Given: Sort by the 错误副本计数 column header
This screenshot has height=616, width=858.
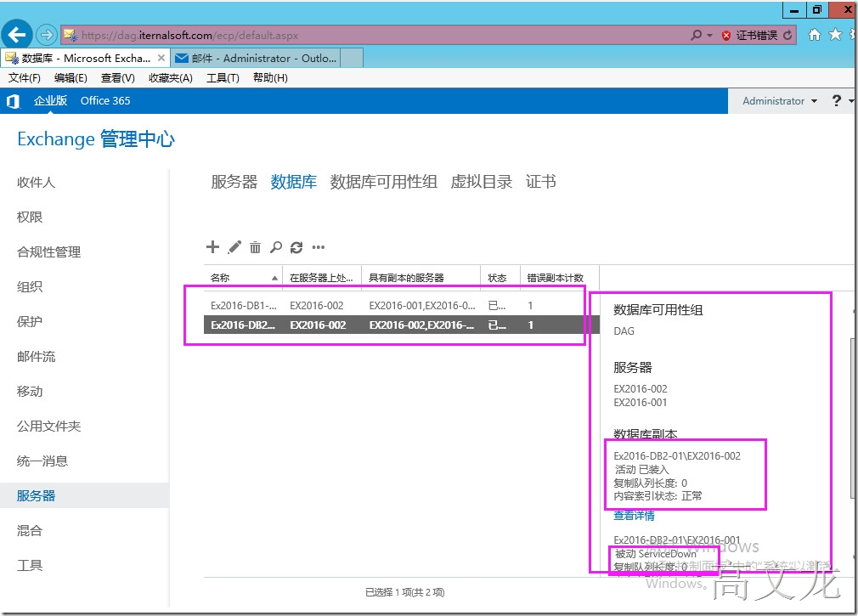Looking at the screenshot, I should tap(560, 278).
